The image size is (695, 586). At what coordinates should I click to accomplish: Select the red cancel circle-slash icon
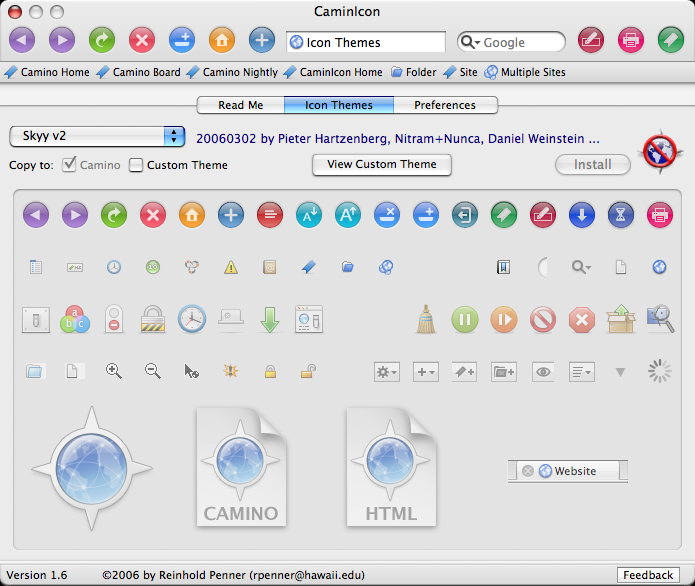(543, 320)
